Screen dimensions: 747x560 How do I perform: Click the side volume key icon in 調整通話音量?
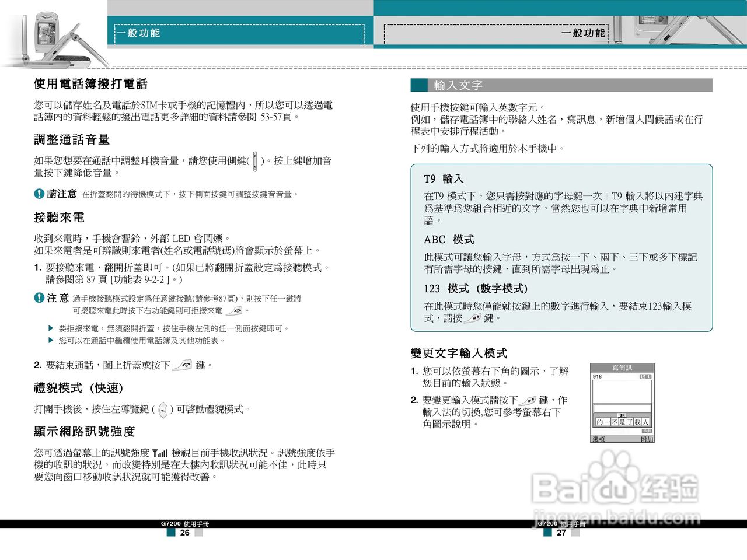255,162
